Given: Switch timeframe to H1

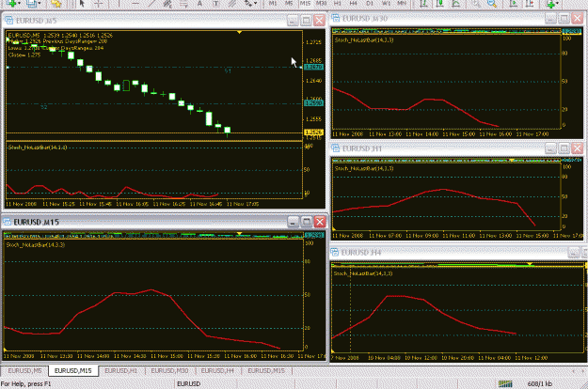Looking at the screenshot, I should pos(338,4).
